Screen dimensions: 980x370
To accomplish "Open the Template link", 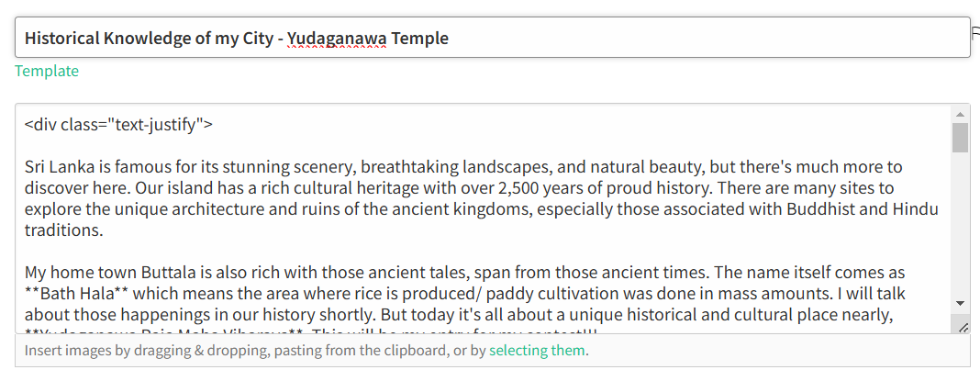I will tap(47, 71).
